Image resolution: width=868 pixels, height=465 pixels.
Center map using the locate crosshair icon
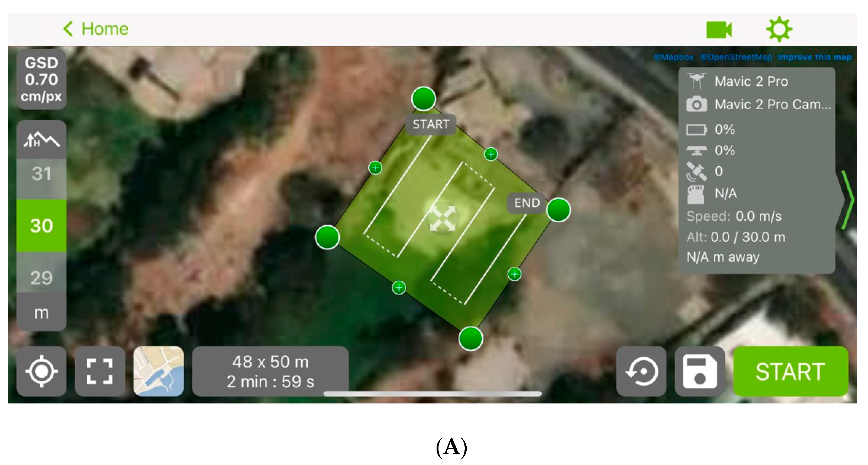(41, 371)
